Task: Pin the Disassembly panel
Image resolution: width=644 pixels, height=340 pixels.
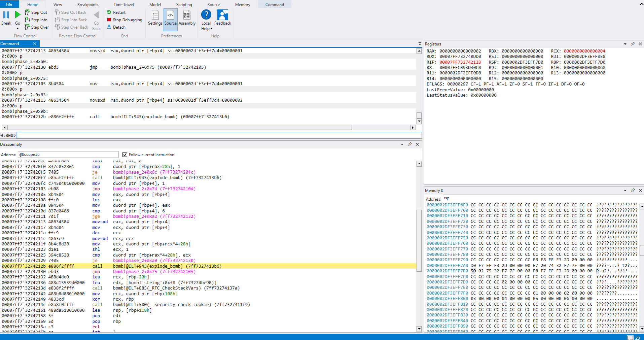Action: pyautogui.click(x=409, y=144)
